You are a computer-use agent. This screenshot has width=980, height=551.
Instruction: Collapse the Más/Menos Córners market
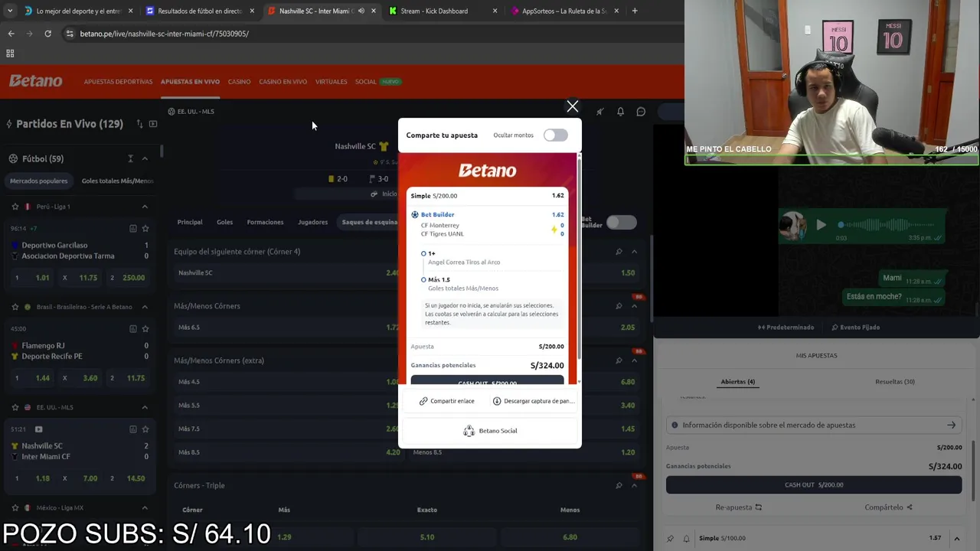point(634,306)
